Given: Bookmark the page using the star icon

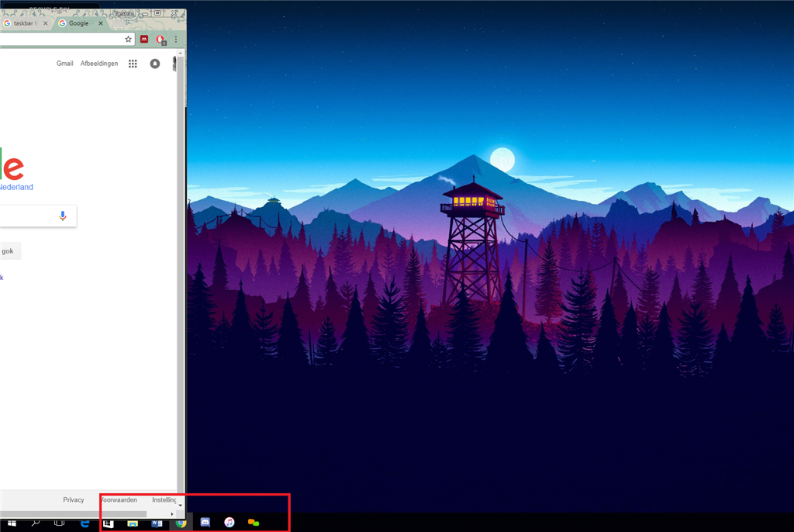Looking at the screenshot, I should 129,39.
